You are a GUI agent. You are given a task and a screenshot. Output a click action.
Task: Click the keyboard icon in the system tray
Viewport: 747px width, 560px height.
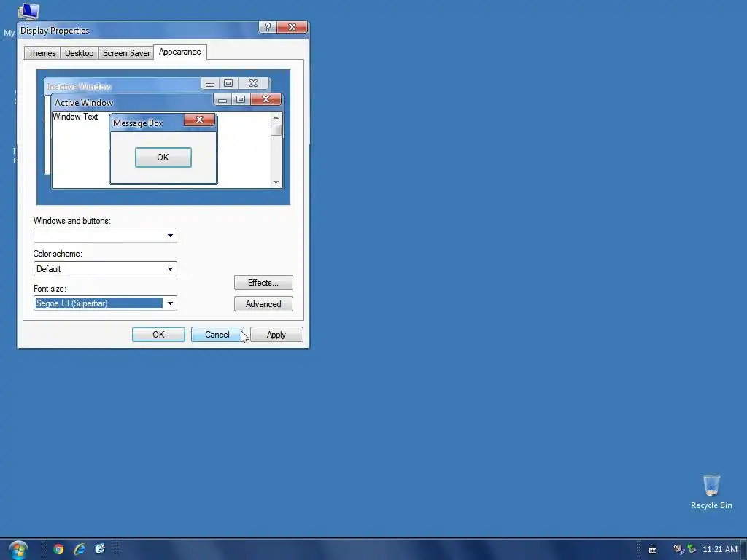point(652,550)
